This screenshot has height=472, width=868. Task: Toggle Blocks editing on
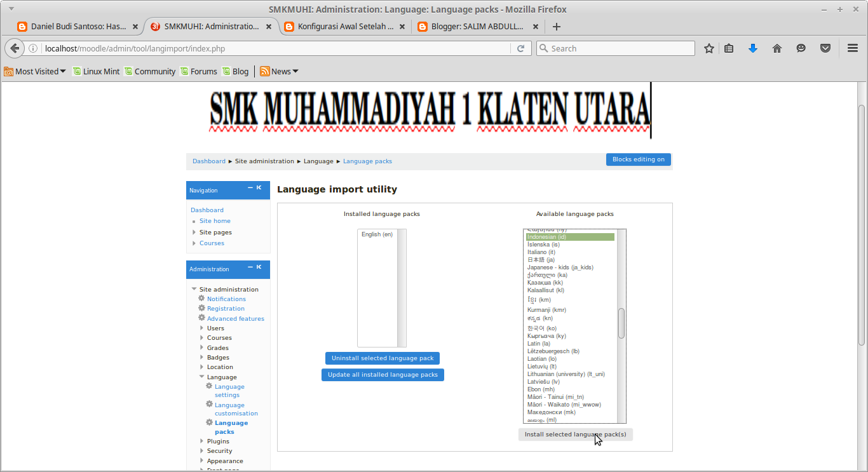638,159
